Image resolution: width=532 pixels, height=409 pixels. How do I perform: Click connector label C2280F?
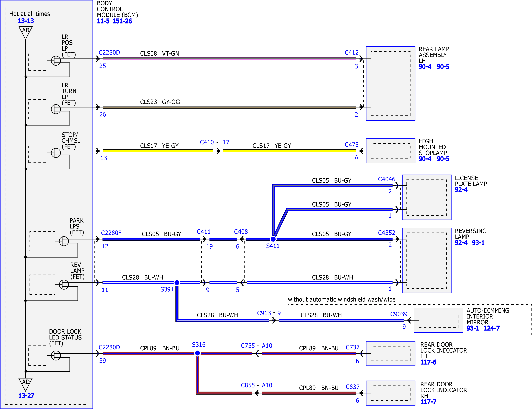111,233
